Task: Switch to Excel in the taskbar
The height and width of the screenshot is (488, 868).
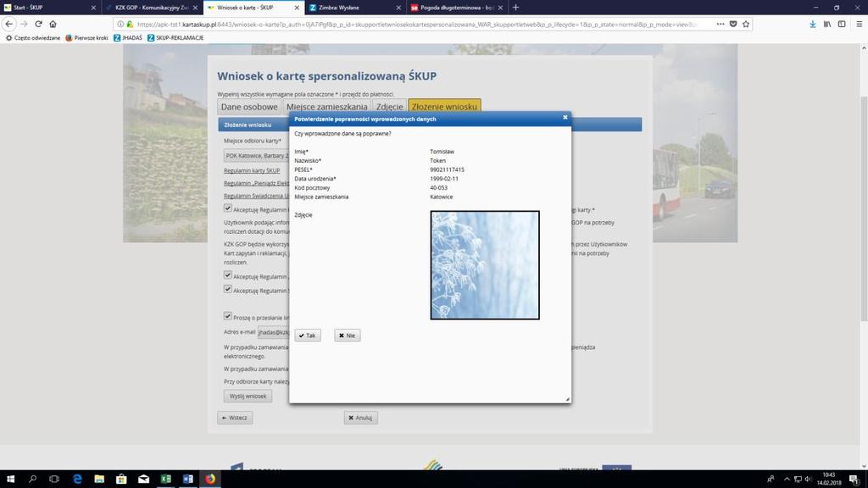Action: click(165, 480)
